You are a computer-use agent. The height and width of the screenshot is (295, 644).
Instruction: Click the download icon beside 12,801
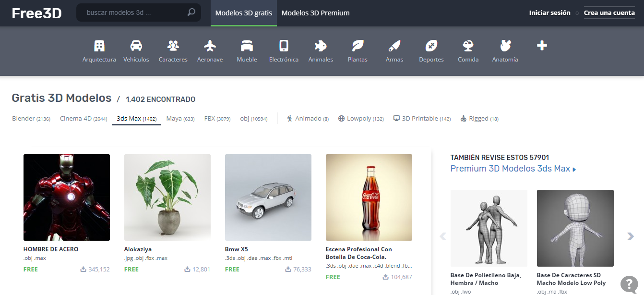point(188,270)
